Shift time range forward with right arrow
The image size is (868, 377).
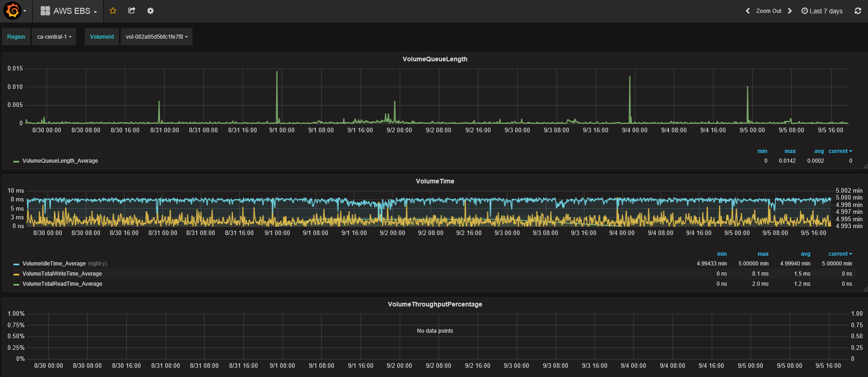click(790, 11)
